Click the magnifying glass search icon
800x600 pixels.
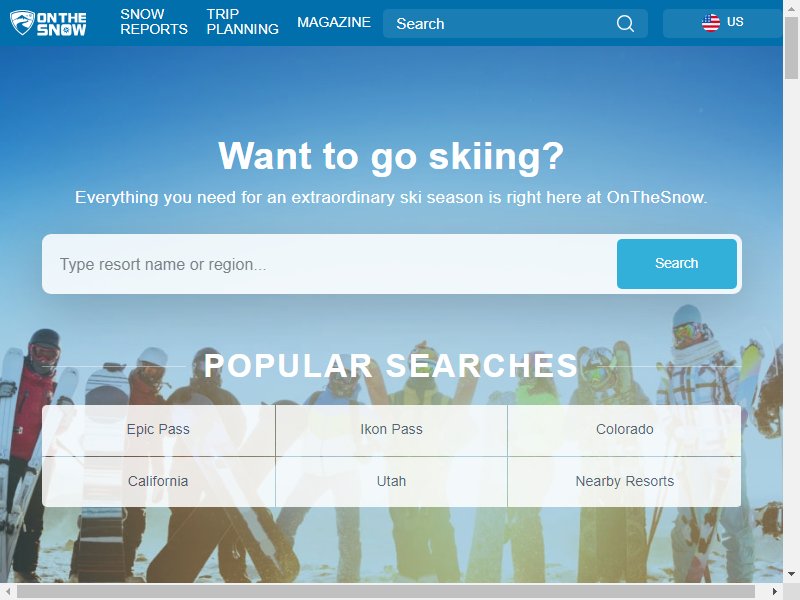click(x=625, y=23)
